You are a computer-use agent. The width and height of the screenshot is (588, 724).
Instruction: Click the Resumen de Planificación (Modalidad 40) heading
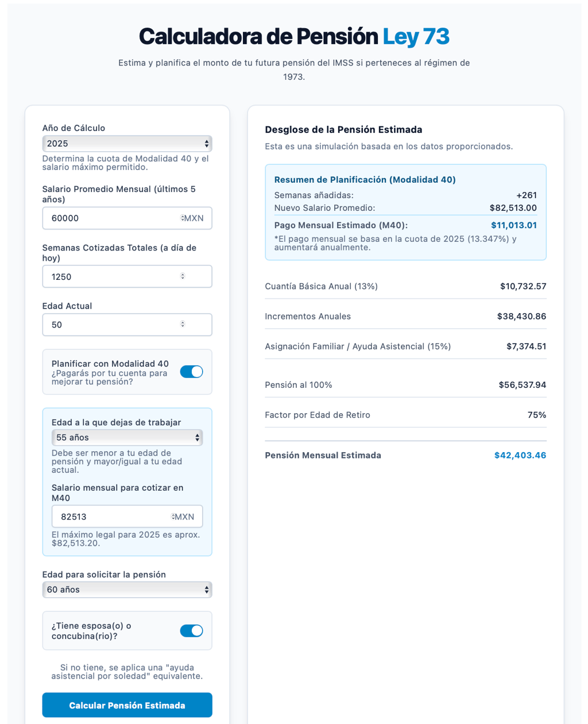[x=365, y=180]
